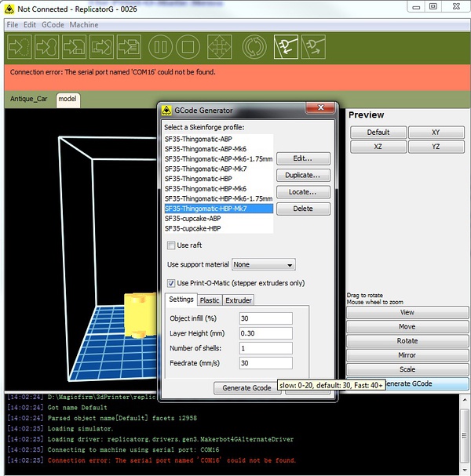Open the Machine menu
Screen dimensions: 471x476
click(84, 24)
